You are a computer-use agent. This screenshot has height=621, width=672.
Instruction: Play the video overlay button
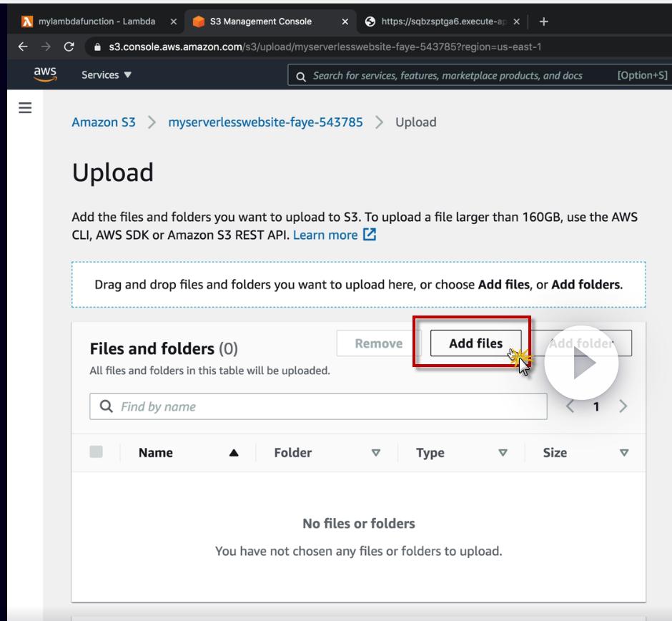(x=582, y=363)
